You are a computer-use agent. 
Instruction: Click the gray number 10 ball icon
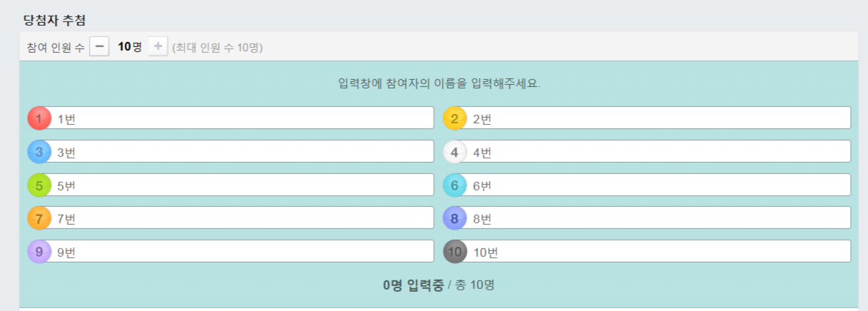pos(455,251)
